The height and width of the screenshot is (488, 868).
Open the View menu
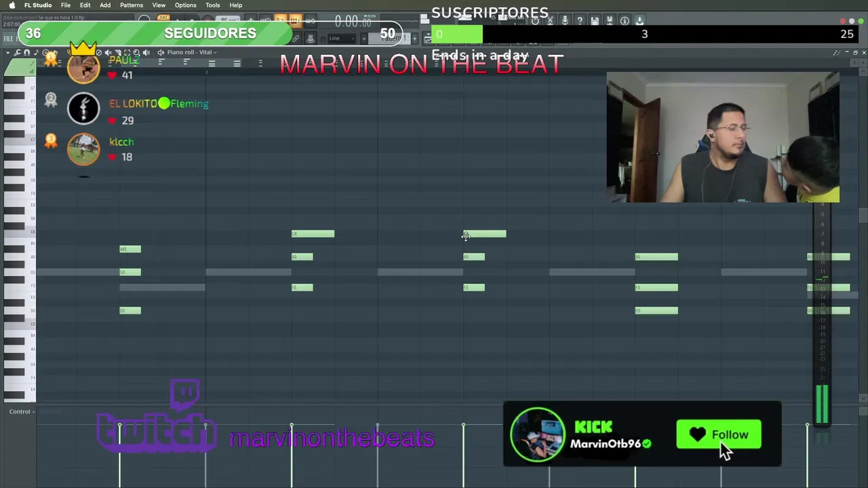pyautogui.click(x=159, y=5)
